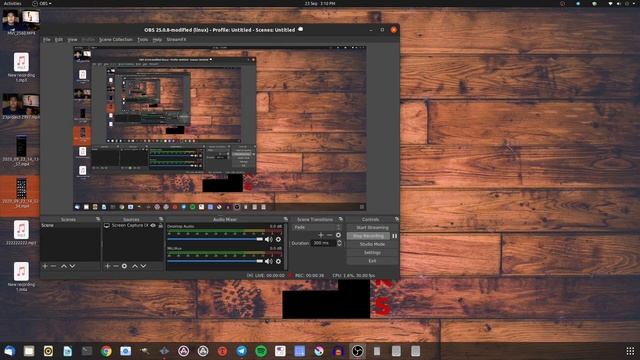Pop out the Audio Mixer dock panel
Image resolution: width=640 pixels, height=360 pixels.
[x=285, y=219]
